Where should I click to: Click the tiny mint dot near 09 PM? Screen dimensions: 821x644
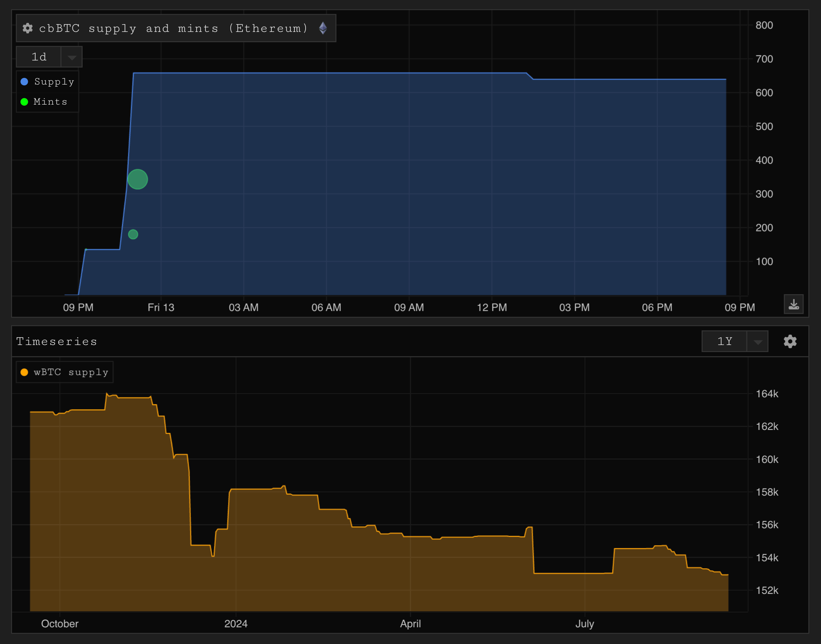click(86, 250)
